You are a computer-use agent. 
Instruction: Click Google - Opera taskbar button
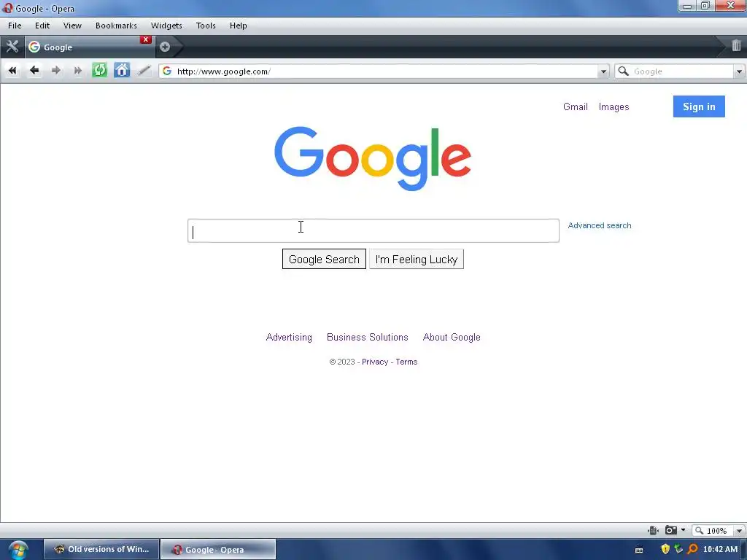pyautogui.click(x=218, y=550)
